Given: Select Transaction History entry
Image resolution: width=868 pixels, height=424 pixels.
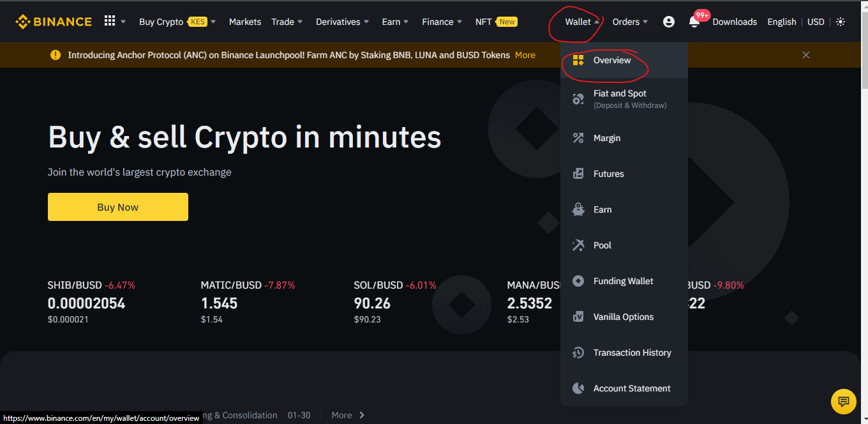Looking at the screenshot, I should 624,352.
